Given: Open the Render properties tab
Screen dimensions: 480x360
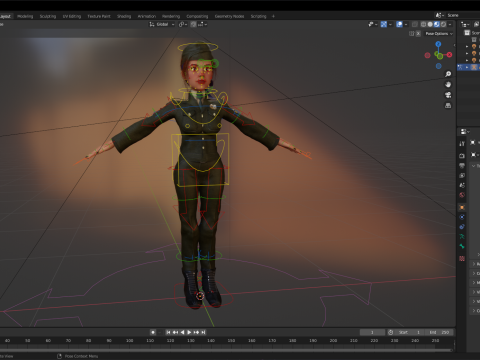Looking at the screenshot, I should pos(462,156).
